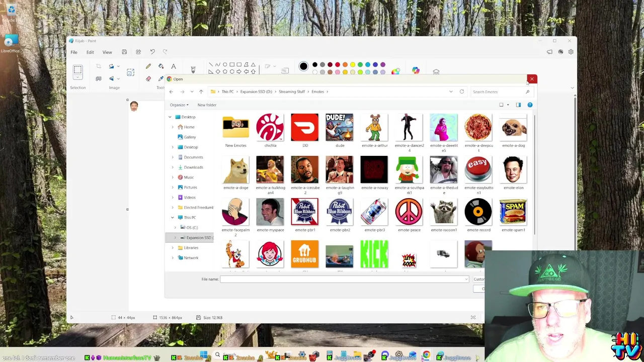Open the Organize dropdown menu
Viewport: 644px width, 362px height.
(x=179, y=105)
